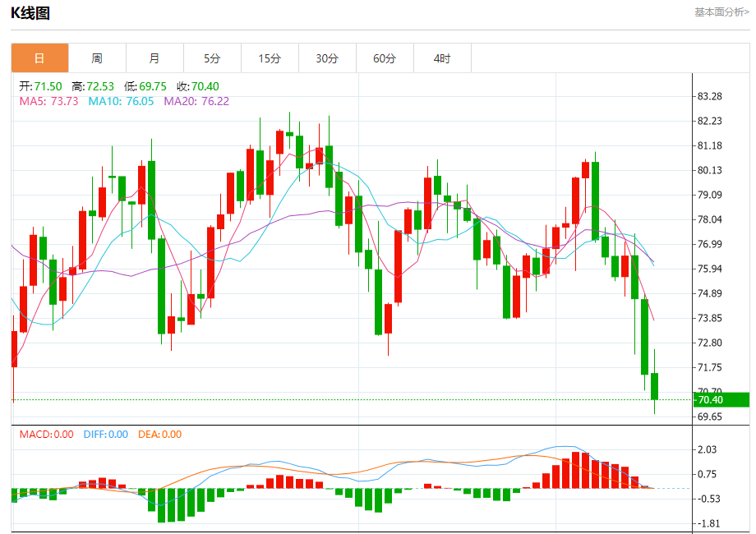The width and height of the screenshot is (756, 534).
Task: Click the 2.03 MACD axis label
Action: click(x=707, y=449)
